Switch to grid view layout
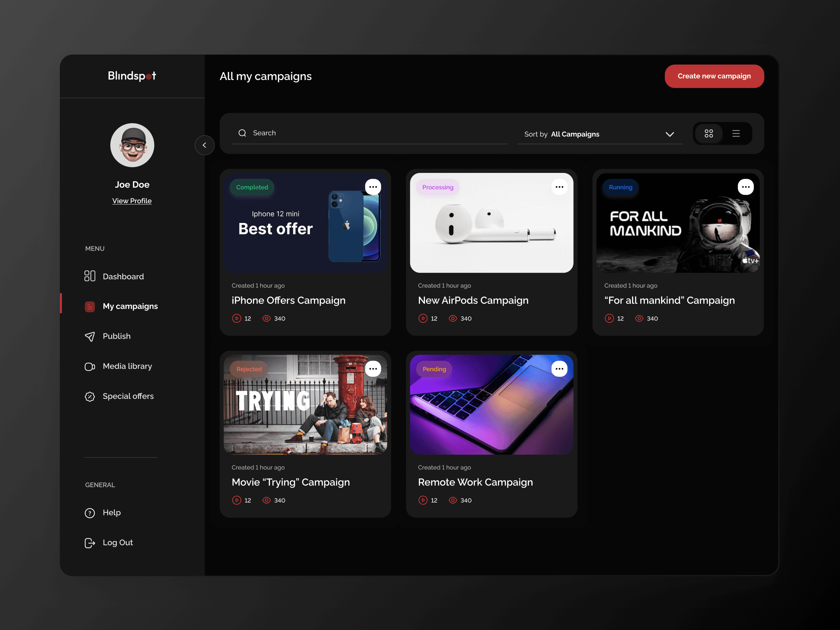 (709, 133)
